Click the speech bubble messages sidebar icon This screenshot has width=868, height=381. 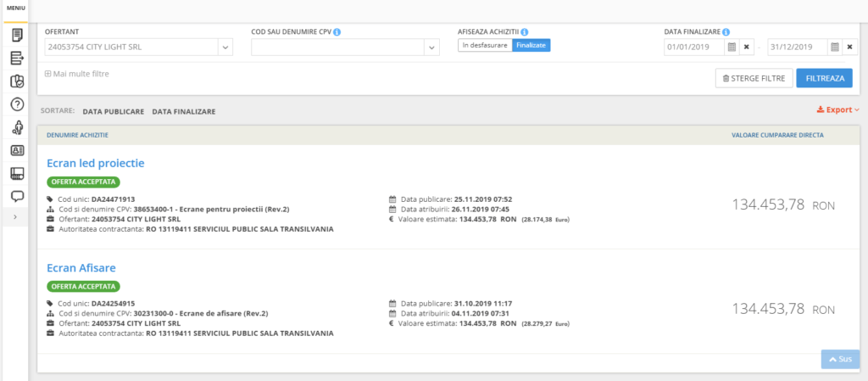pyautogui.click(x=17, y=196)
